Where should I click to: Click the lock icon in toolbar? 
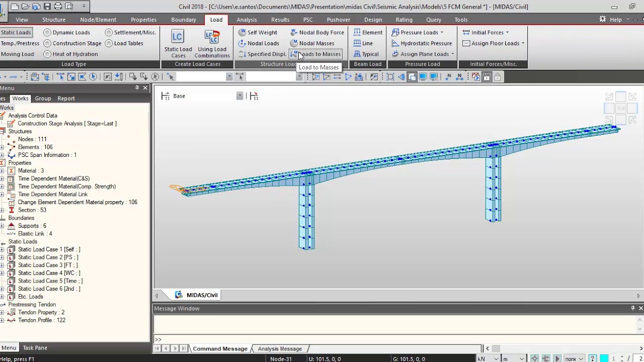[487, 76]
